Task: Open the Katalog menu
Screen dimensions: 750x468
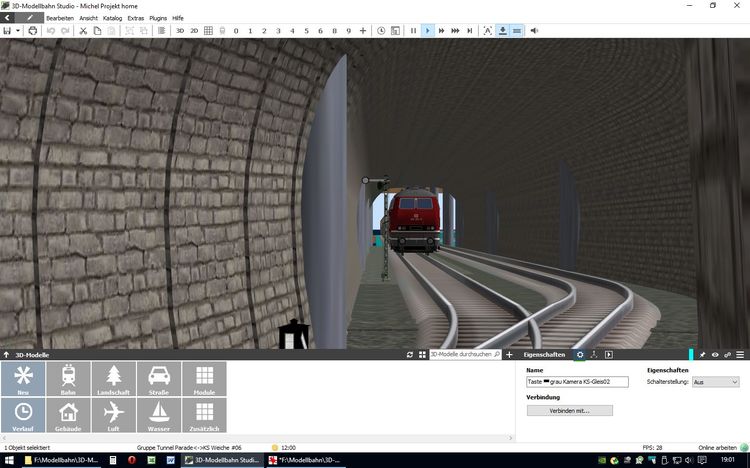Action: [x=112, y=18]
